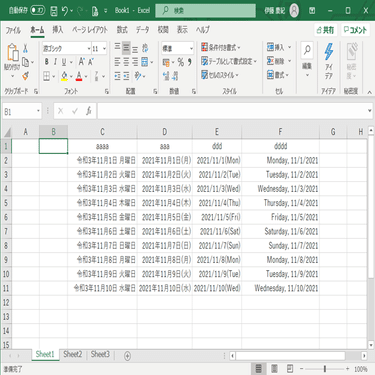Toggle bold formatting button
The width and height of the screenshot is (375, 375).
point(47,62)
